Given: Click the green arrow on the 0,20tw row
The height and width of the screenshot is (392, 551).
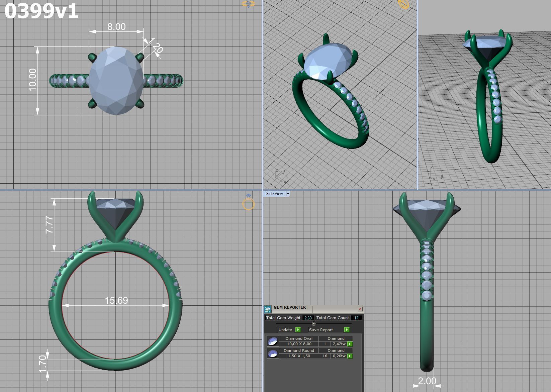Looking at the screenshot, I should click(x=350, y=356).
